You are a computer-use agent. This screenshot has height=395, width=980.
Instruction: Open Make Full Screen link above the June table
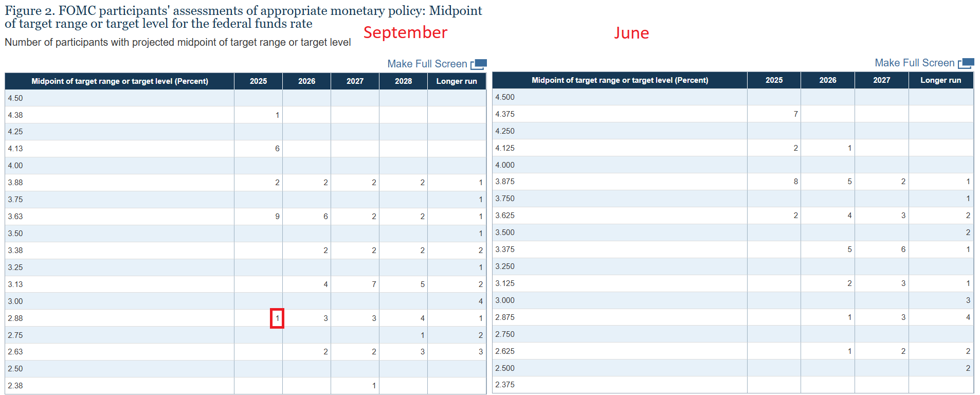[x=915, y=63]
